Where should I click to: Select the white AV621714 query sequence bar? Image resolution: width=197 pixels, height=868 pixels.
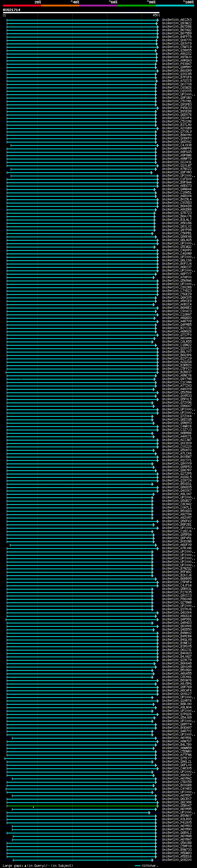click(x=81, y=13)
